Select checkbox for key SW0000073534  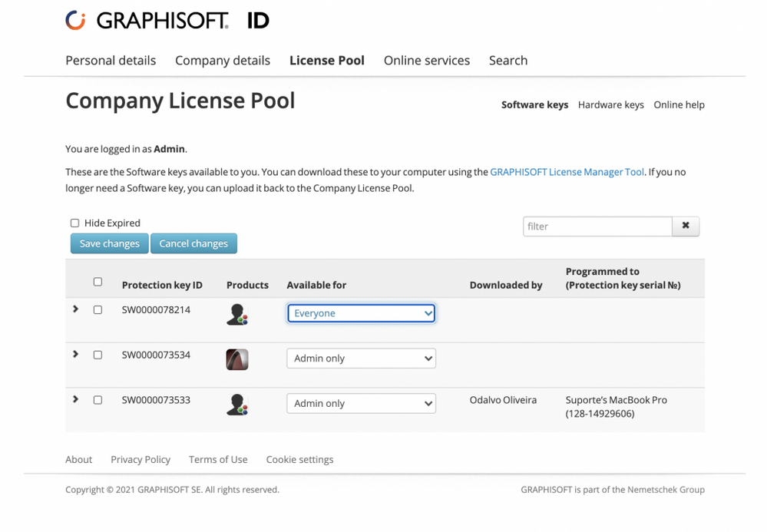coord(98,355)
